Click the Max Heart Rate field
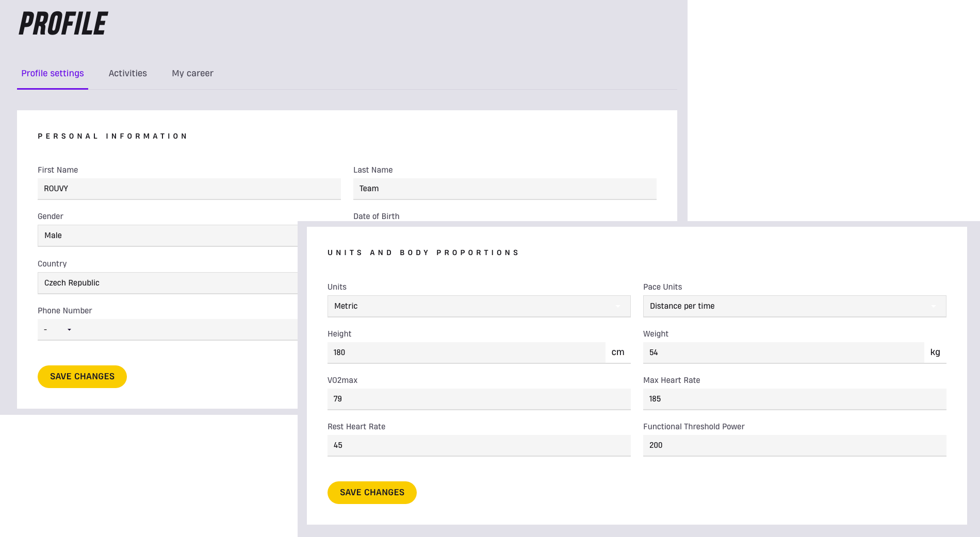 coord(794,399)
